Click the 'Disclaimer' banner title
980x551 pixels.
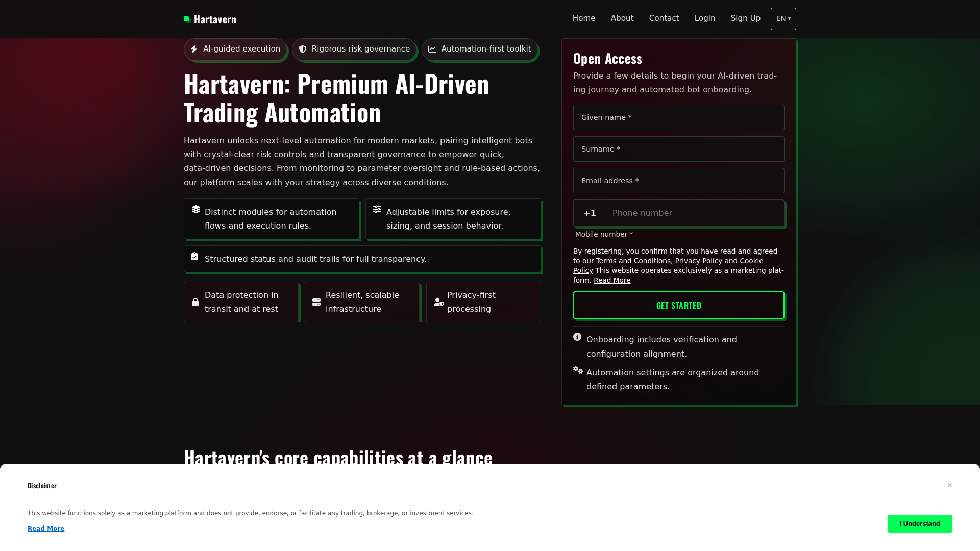pyautogui.click(x=42, y=485)
